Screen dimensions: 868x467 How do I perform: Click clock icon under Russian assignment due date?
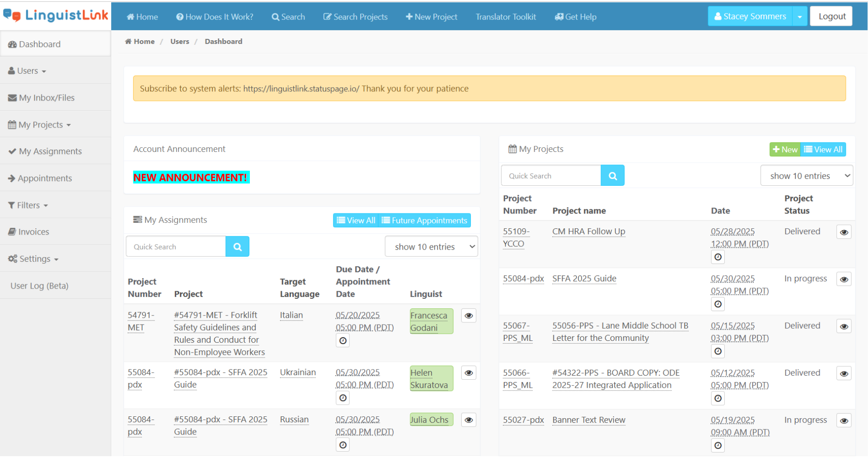pyautogui.click(x=343, y=445)
